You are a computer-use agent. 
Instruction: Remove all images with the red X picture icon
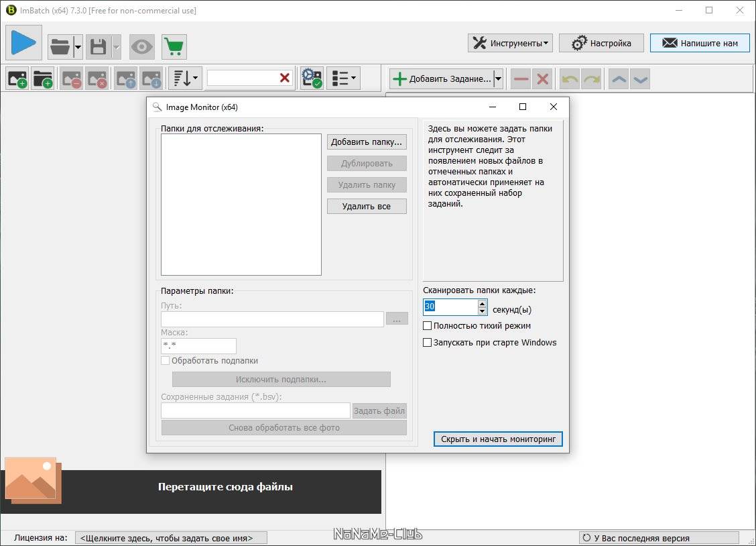click(97, 78)
